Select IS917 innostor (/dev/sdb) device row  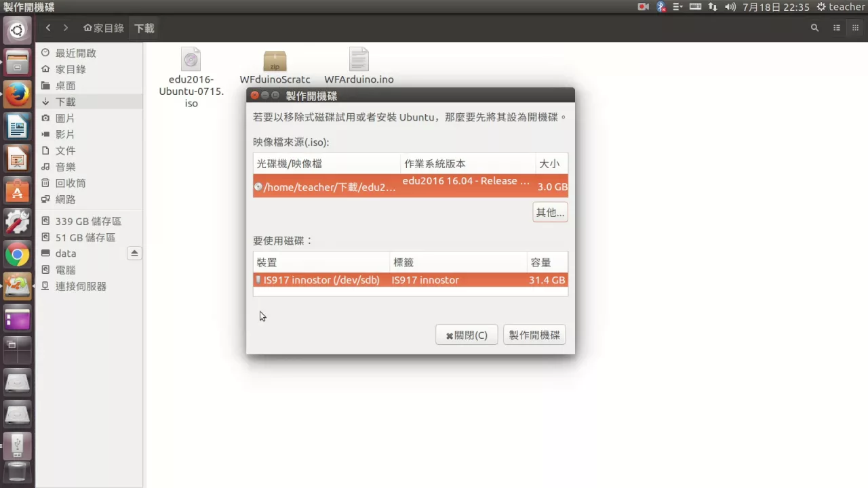coord(410,280)
